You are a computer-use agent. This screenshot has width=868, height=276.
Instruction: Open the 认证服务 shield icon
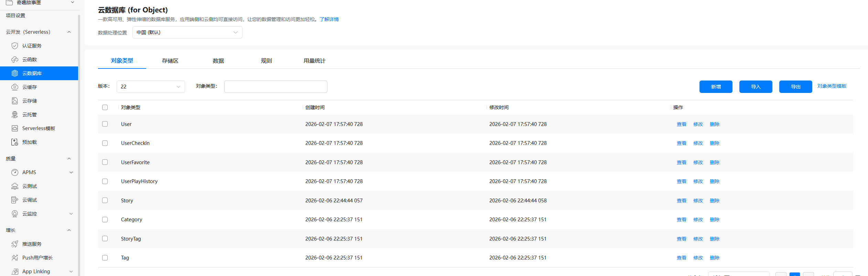coord(15,46)
